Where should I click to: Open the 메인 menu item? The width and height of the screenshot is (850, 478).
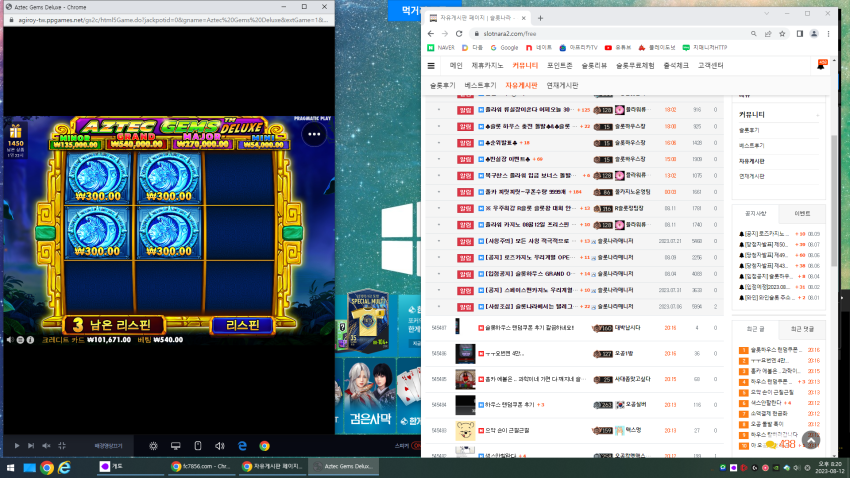(x=456, y=66)
